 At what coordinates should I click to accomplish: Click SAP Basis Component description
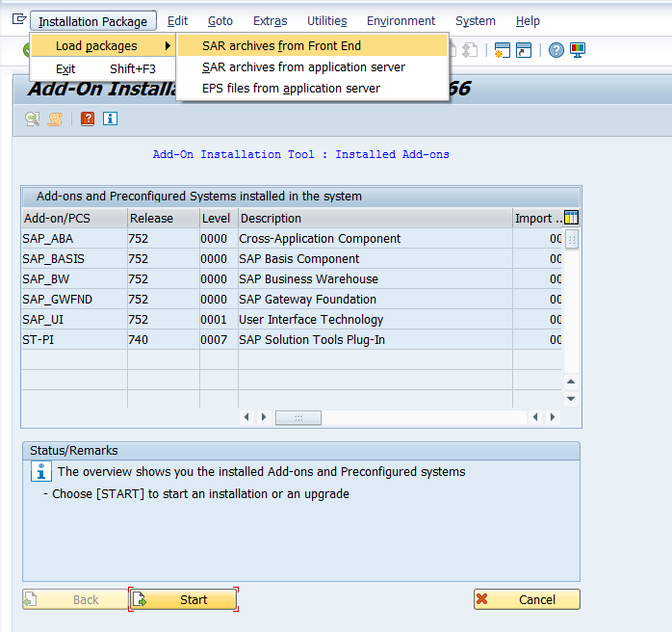pos(299,258)
